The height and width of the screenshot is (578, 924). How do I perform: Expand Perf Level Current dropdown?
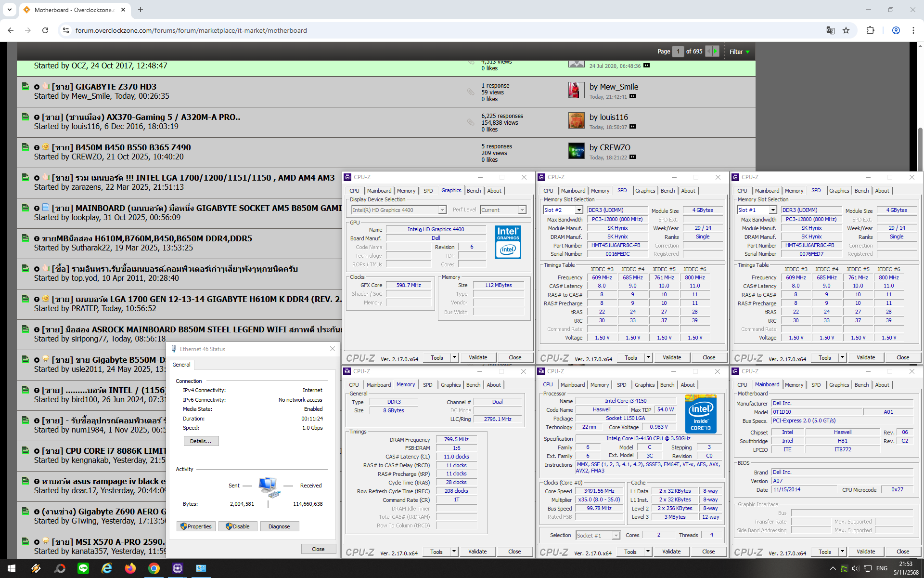[x=522, y=210]
